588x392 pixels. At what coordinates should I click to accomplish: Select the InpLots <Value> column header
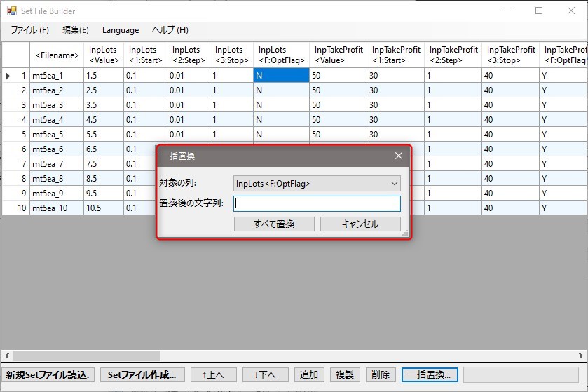point(104,55)
